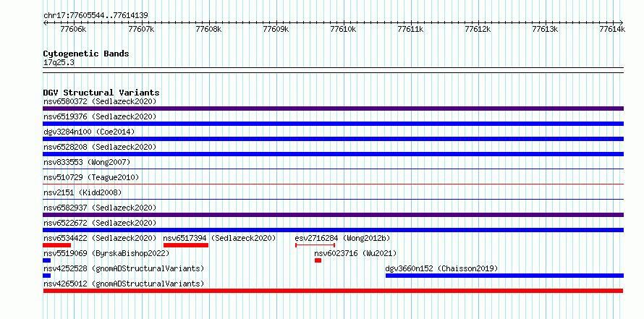Click the nsv4265012 (gnomADStructuralVariants) label
The width and height of the screenshot is (644, 319).
point(124,284)
